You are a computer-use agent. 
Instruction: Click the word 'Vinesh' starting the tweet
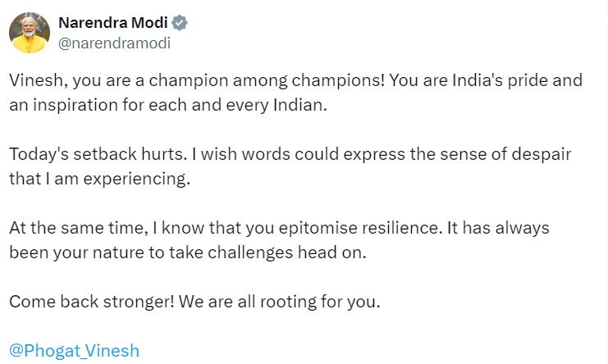pos(35,80)
